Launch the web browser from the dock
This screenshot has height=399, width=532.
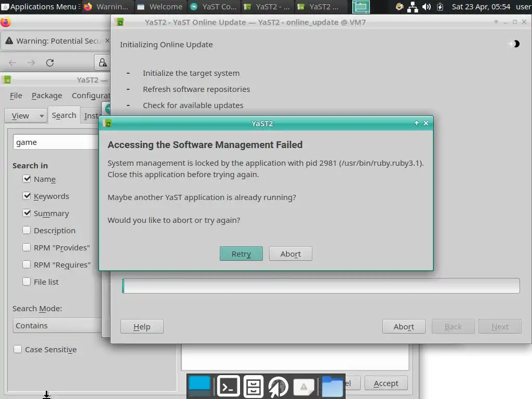[278, 386]
